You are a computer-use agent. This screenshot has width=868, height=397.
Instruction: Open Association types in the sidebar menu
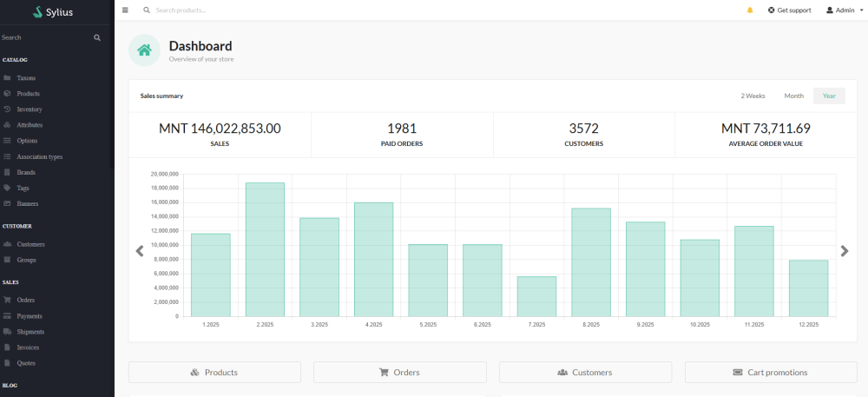tap(39, 156)
